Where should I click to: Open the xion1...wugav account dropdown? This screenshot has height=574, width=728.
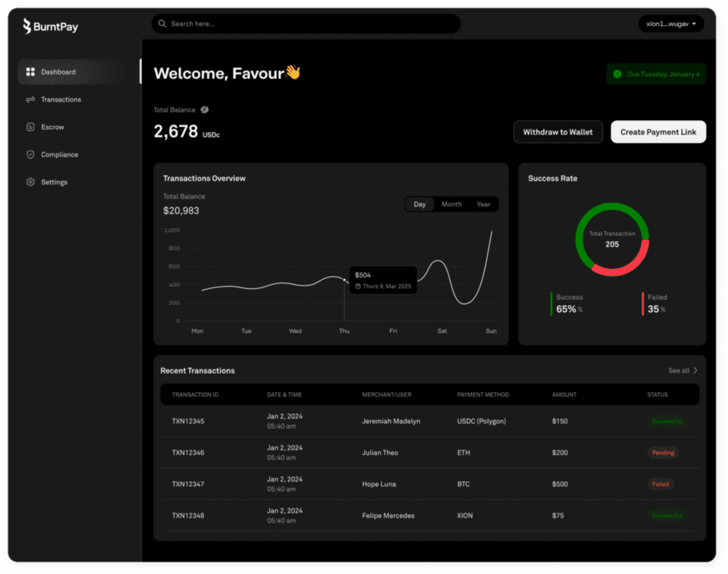pyautogui.click(x=671, y=24)
